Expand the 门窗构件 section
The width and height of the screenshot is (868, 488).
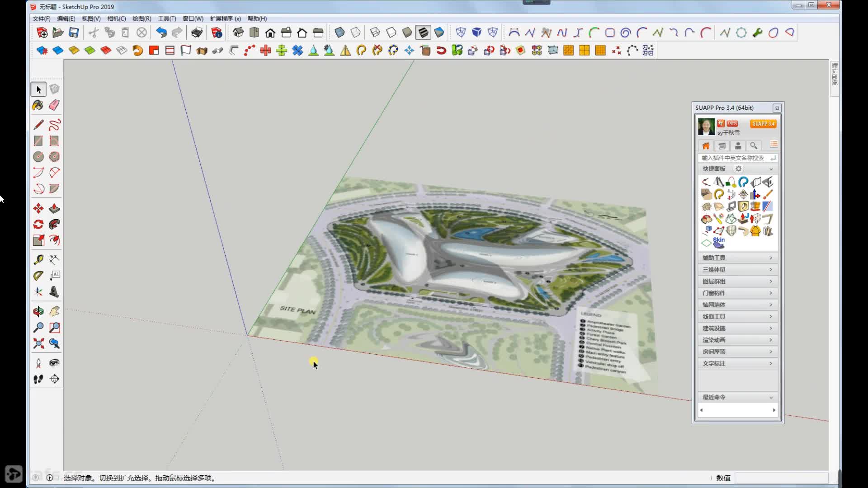click(x=737, y=293)
